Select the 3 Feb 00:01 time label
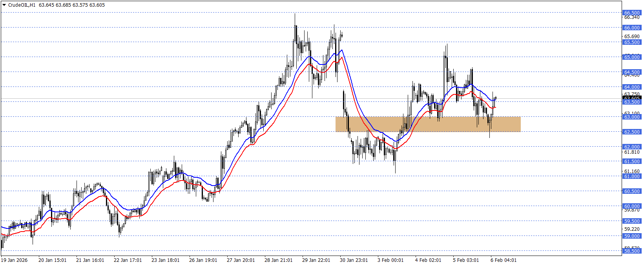 [x=390, y=260]
